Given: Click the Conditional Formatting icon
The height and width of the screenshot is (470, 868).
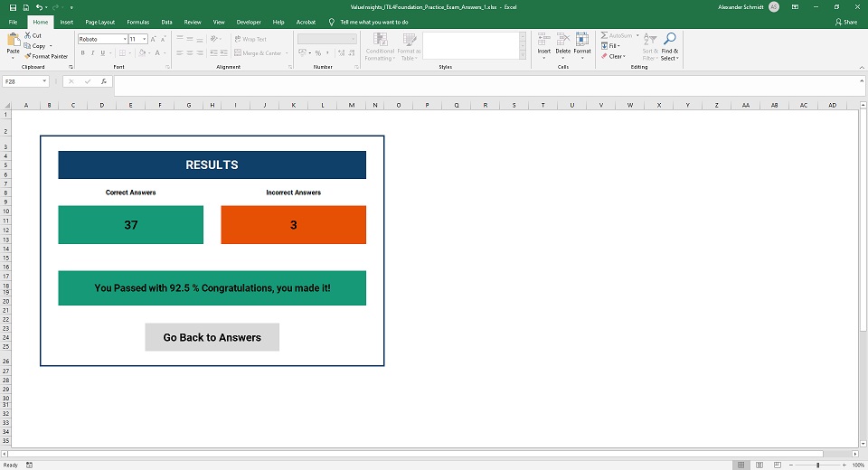Looking at the screenshot, I should 380,40.
